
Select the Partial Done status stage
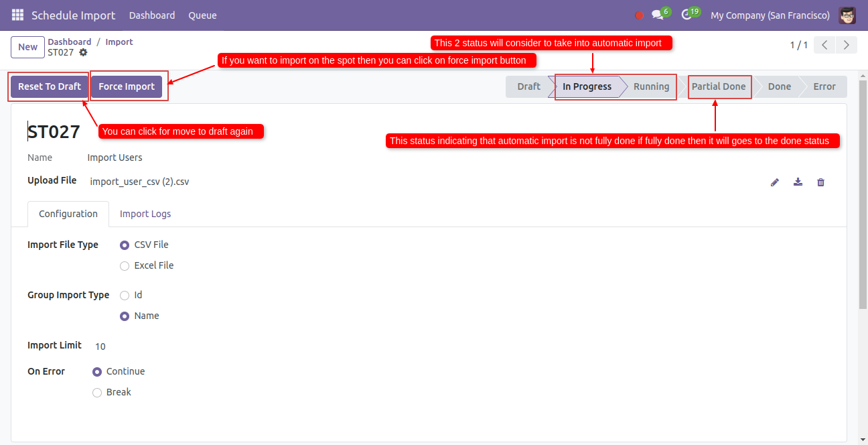(719, 86)
